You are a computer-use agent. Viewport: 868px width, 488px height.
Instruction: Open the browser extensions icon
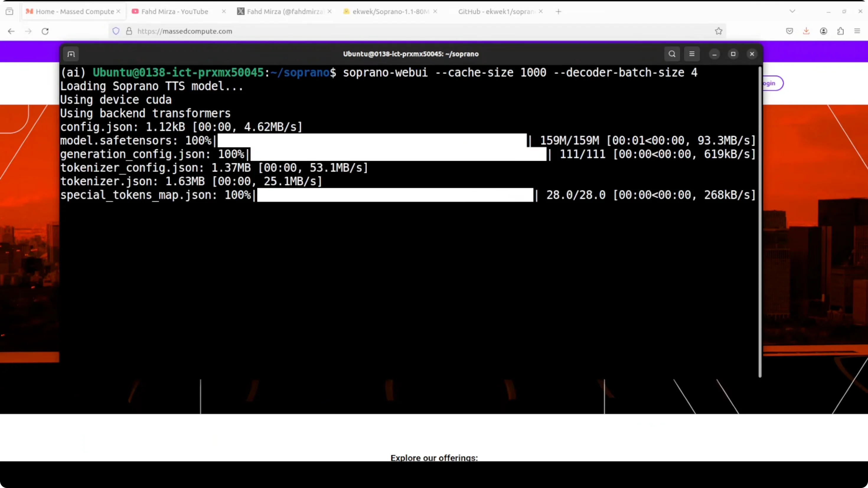(x=840, y=31)
